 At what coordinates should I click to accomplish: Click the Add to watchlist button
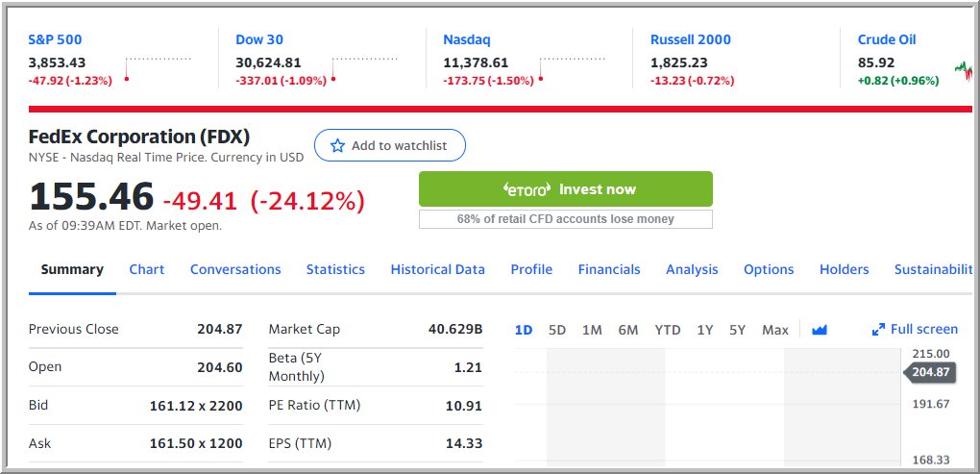[390, 146]
